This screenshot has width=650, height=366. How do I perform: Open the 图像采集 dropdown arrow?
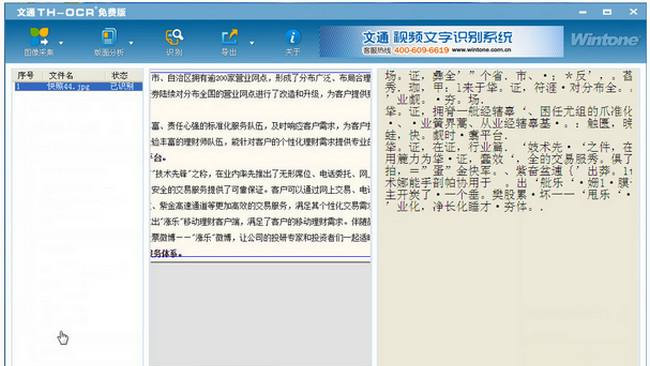(x=61, y=43)
